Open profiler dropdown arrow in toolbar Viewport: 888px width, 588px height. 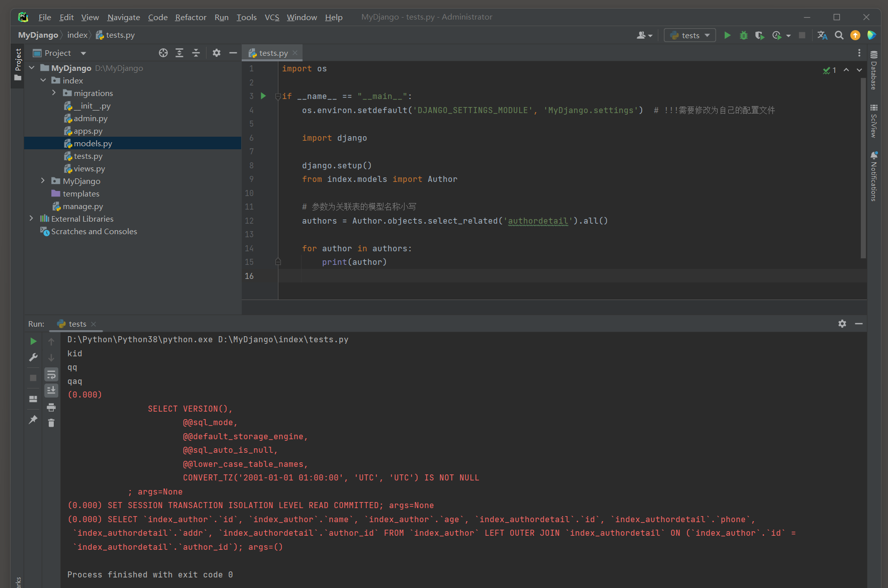pos(788,36)
